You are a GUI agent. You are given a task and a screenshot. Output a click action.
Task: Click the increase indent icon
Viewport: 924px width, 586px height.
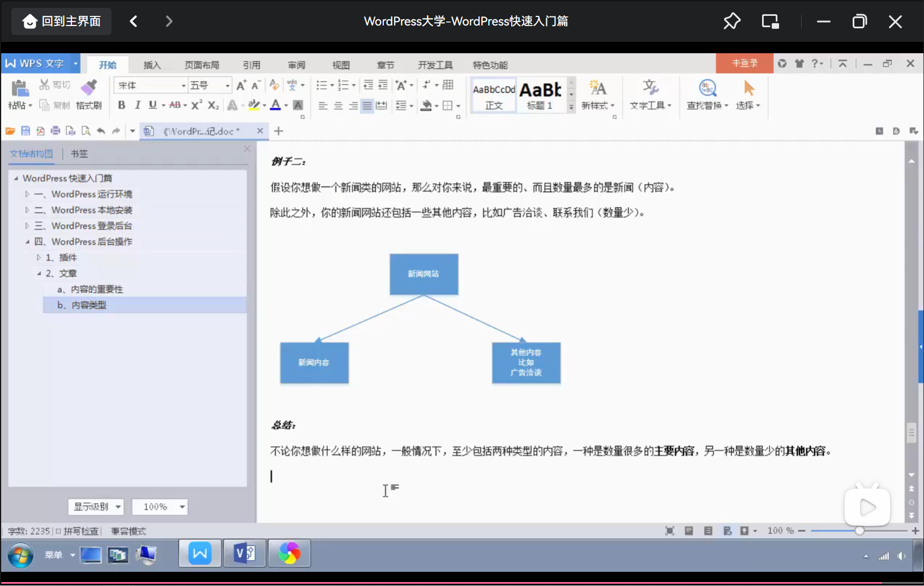383,85
